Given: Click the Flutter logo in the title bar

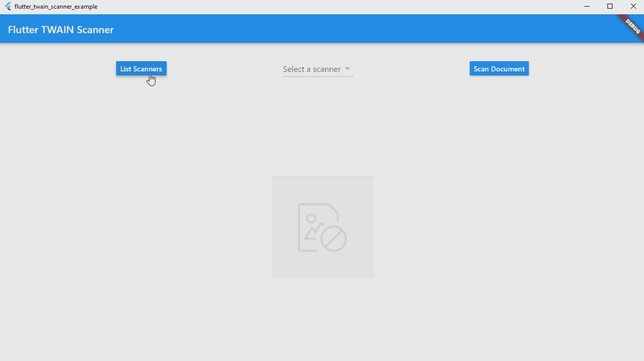Looking at the screenshot, I should pos(8,6).
